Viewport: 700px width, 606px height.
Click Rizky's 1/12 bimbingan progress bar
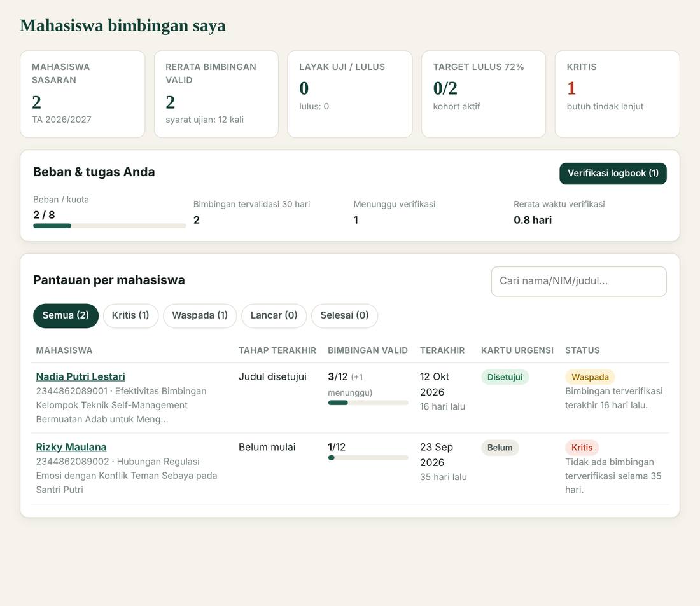(368, 458)
